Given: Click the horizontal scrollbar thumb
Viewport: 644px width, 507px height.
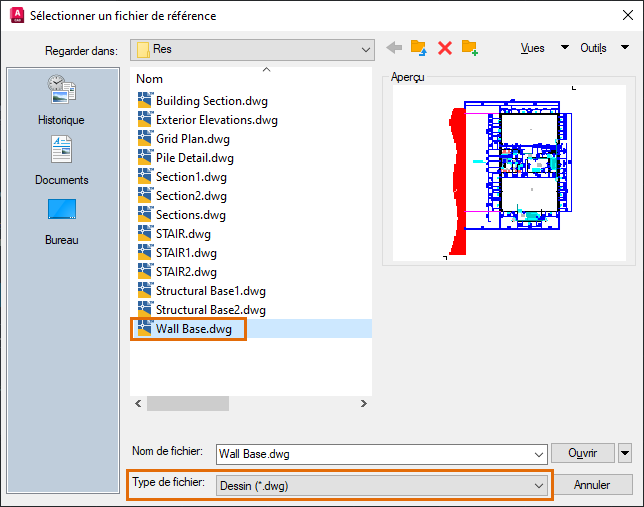Looking at the screenshot, I should 188,403.
